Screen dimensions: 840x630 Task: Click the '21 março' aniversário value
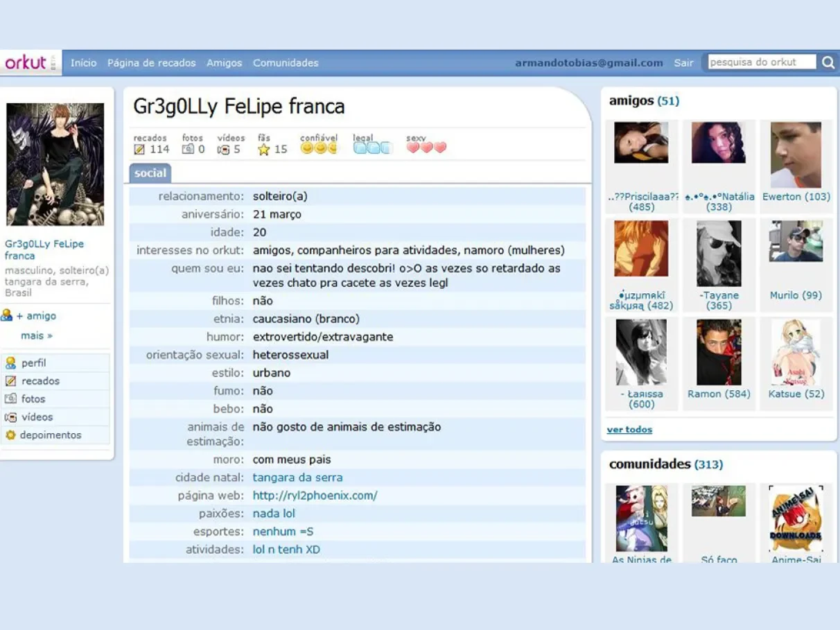[277, 214]
